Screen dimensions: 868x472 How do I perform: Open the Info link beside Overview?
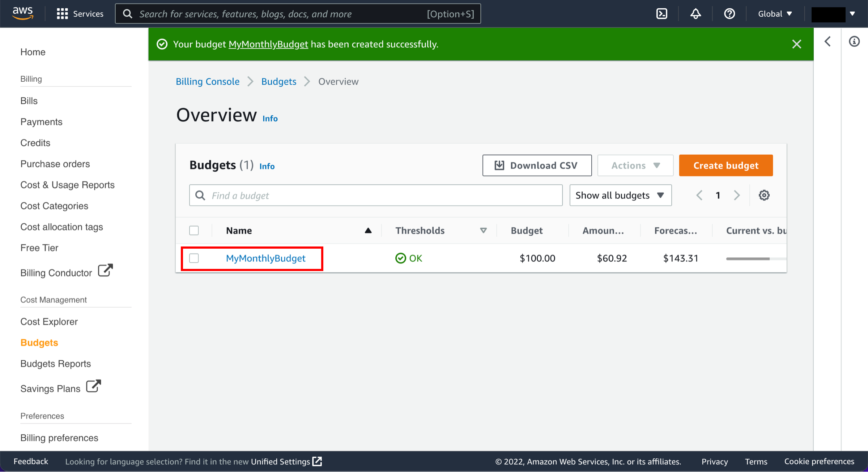tap(270, 119)
